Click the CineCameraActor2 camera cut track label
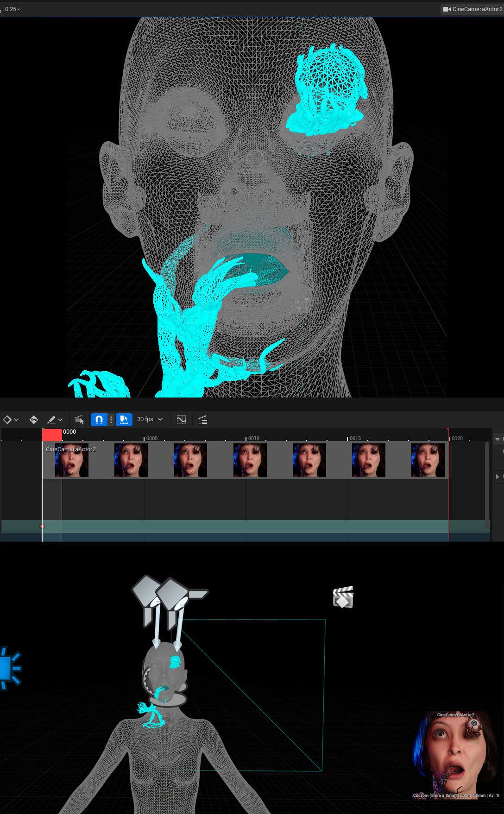The image size is (504, 814). tap(71, 449)
